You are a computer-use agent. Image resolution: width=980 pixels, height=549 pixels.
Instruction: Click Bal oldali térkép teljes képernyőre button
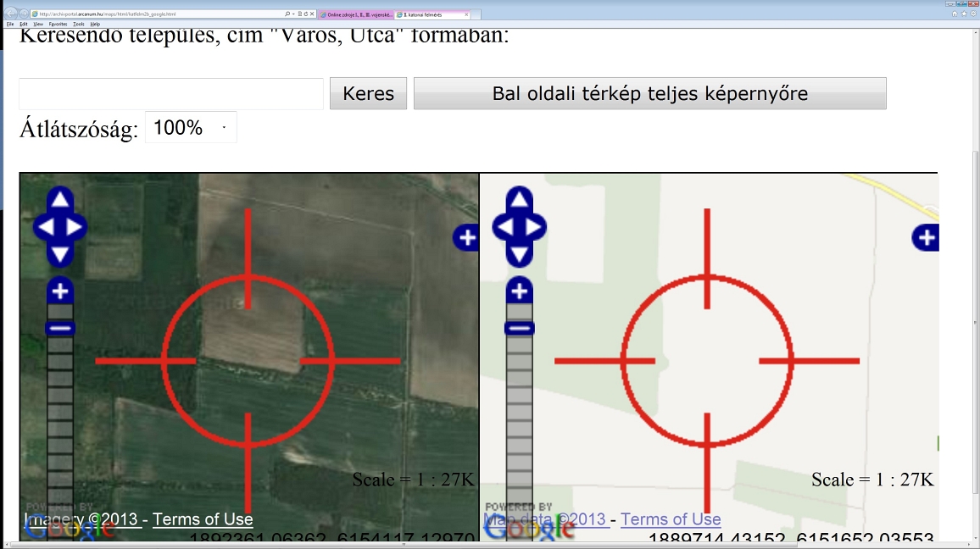650,94
